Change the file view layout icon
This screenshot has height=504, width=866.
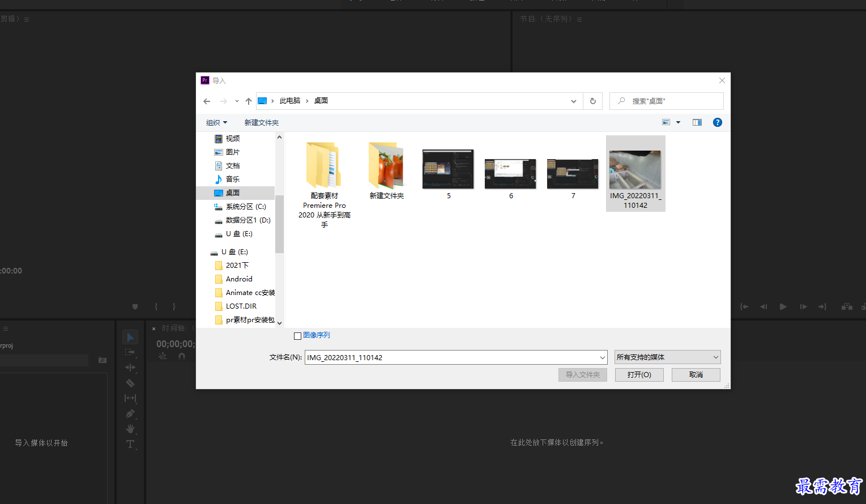tap(666, 122)
